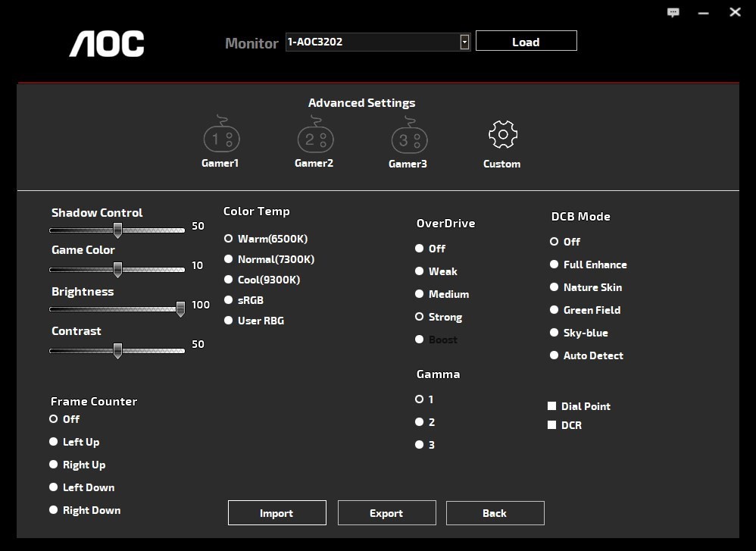
Task: Click the AOC logo
Action: coord(107,44)
